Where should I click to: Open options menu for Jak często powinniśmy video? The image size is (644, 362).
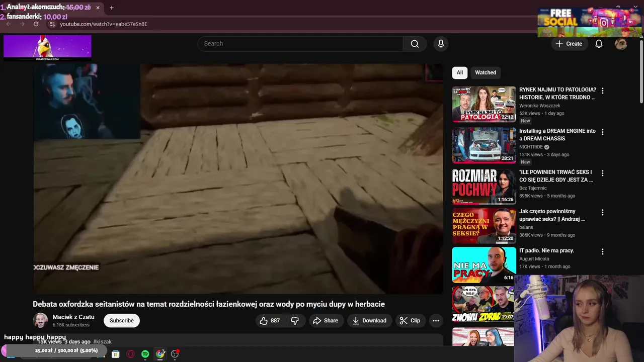602,213
